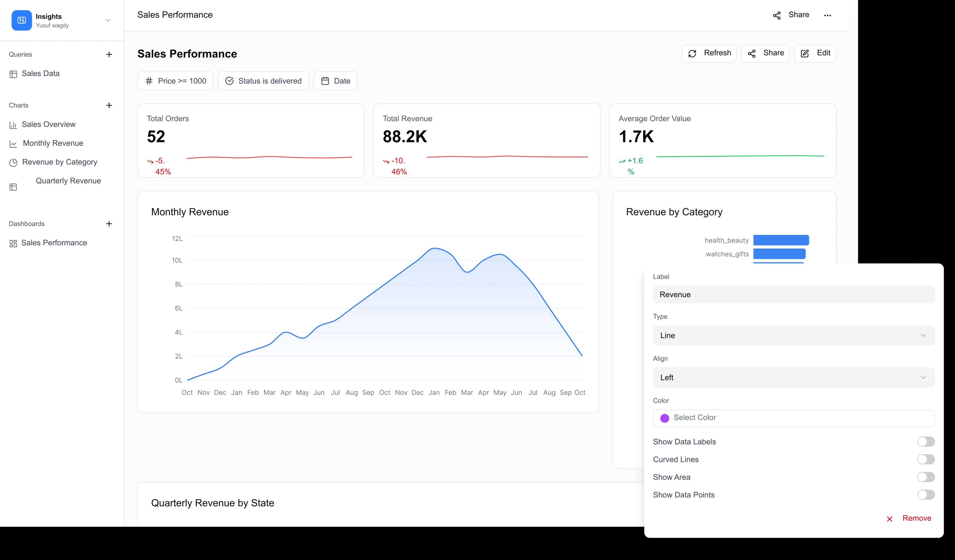Toggle the Show Area switch
Screen dimensions: 955x560
[x=925, y=477]
